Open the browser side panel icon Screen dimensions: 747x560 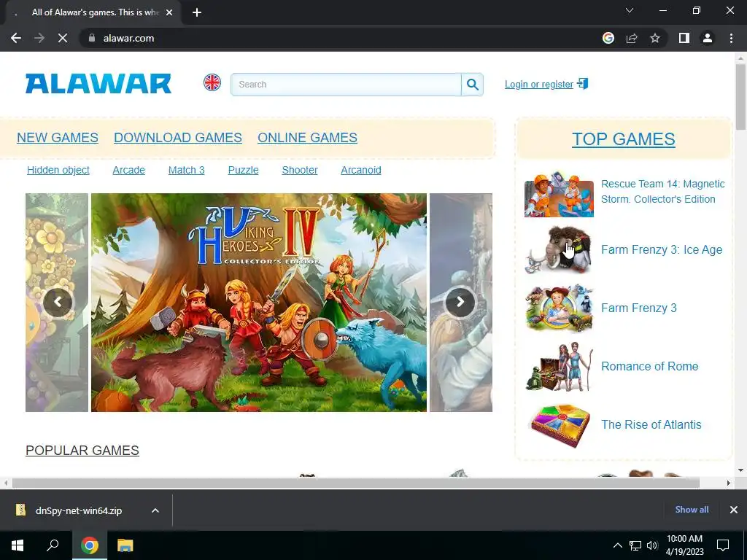pos(684,38)
